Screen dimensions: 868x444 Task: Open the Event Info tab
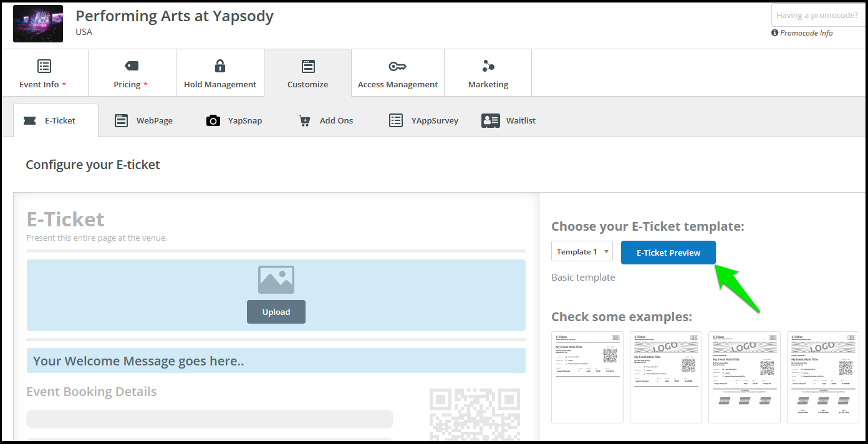pos(44,73)
